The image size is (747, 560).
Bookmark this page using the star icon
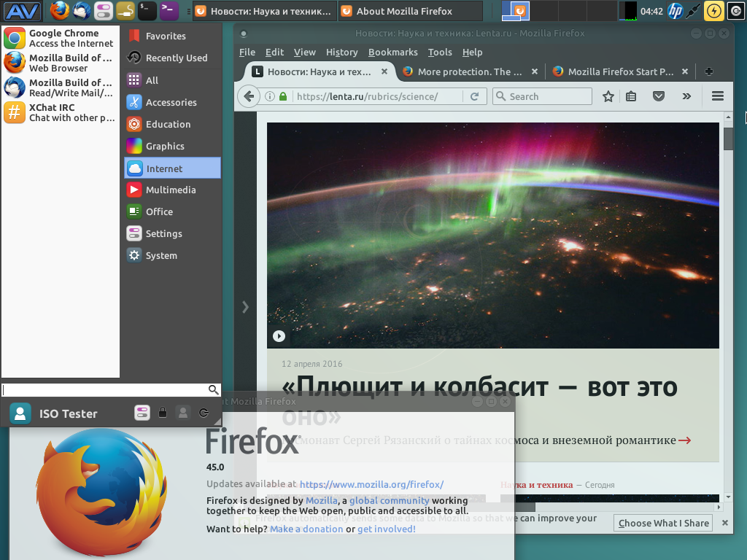coord(608,96)
